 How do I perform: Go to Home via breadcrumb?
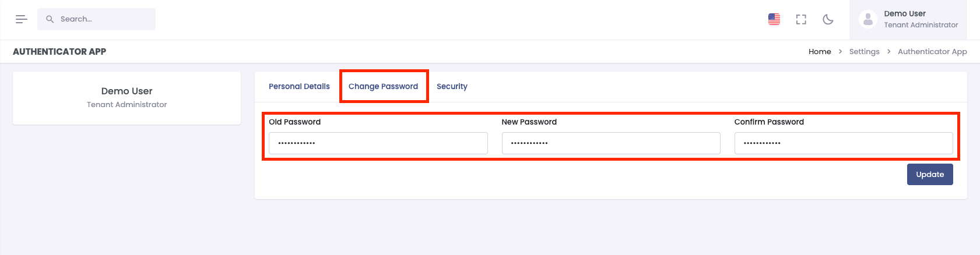coord(819,52)
